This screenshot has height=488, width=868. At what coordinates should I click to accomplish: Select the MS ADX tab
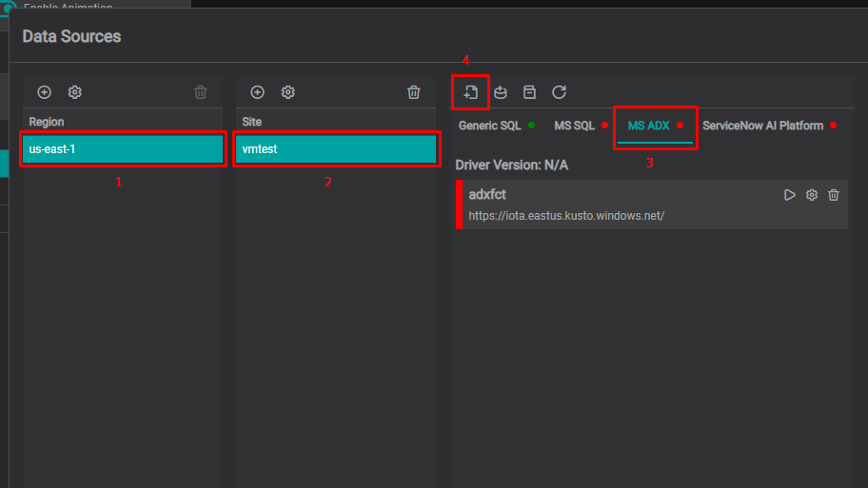click(x=649, y=126)
